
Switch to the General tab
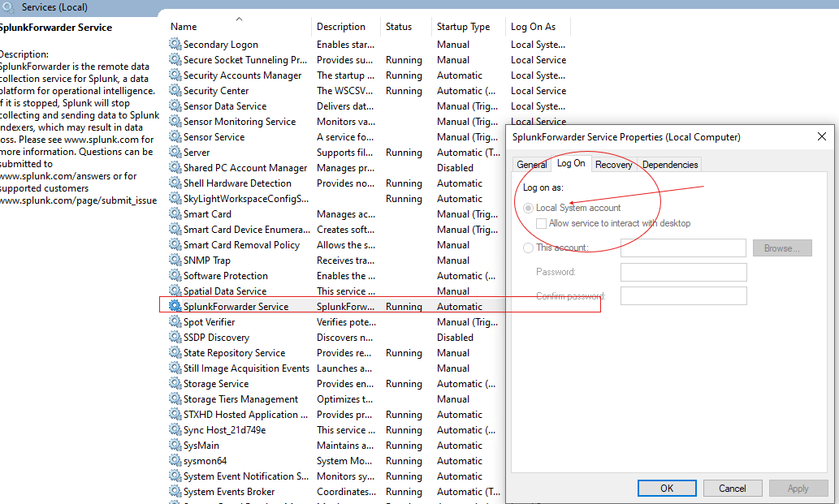coord(532,165)
